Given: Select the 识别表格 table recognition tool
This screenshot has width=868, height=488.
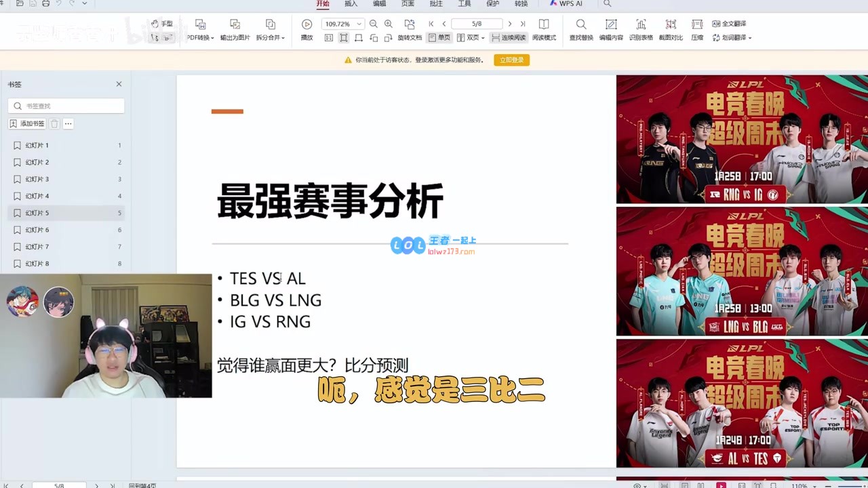Looking at the screenshot, I should coord(641,24).
